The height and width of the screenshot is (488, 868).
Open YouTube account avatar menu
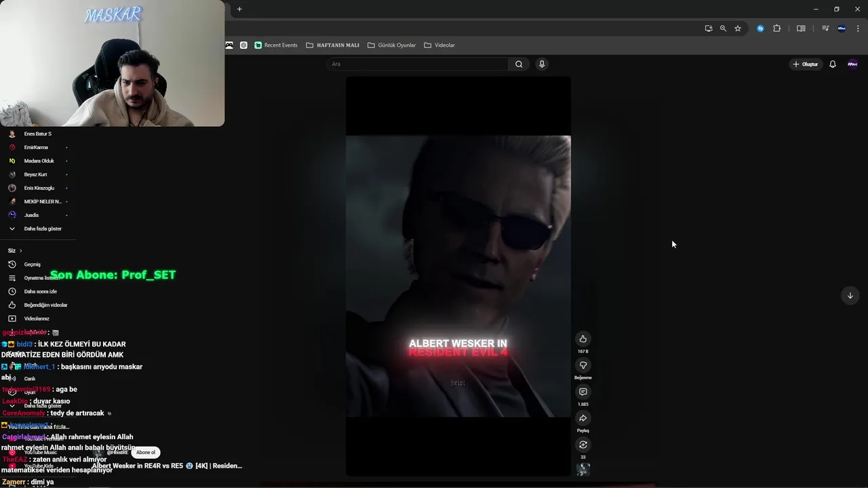852,64
